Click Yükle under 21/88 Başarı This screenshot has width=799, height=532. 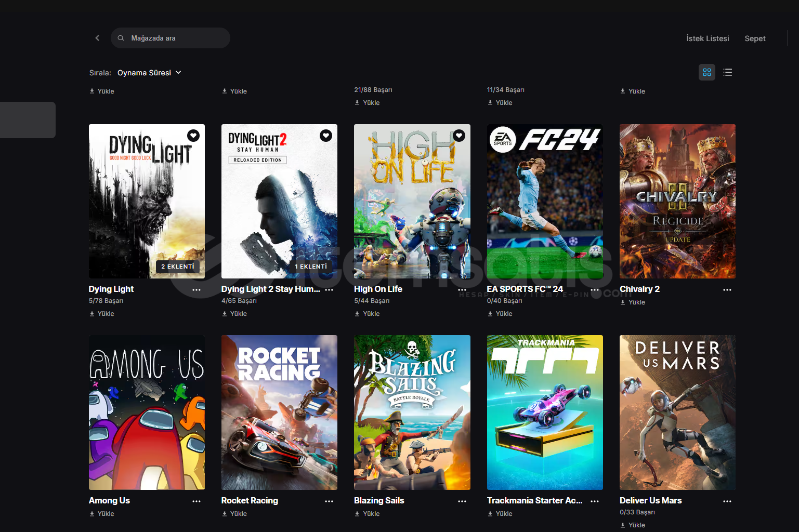click(367, 103)
